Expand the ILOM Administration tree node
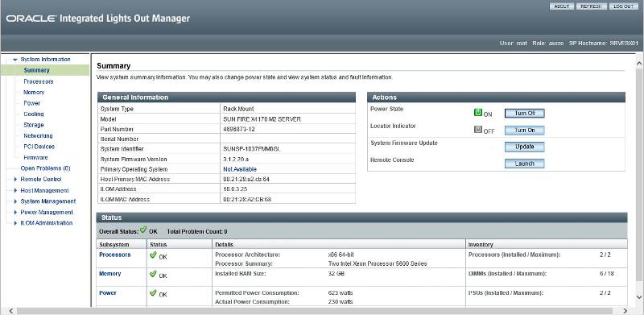Screen dimensions: 644x315 [15, 223]
